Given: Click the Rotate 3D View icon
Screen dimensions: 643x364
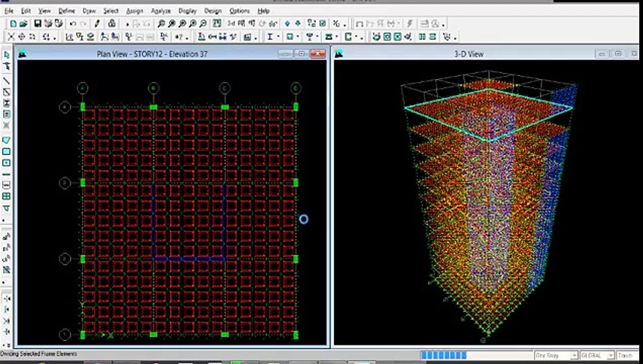Looking at the screenshot, I should pos(262,24).
